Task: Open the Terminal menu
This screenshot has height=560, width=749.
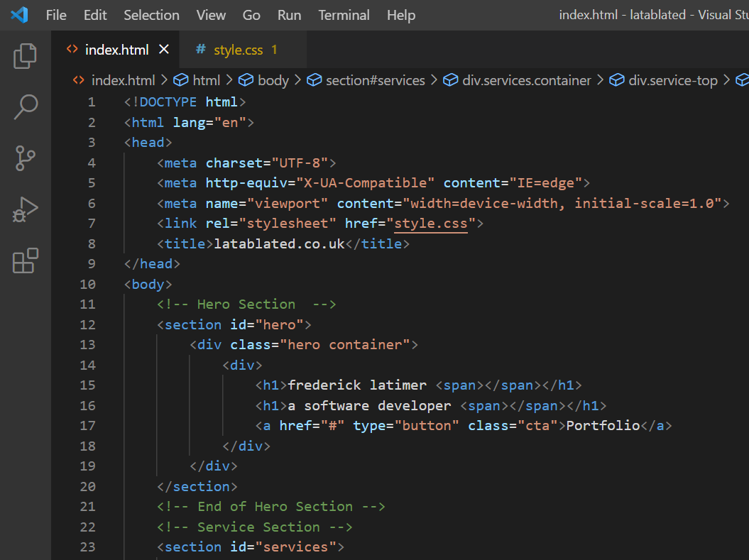Action: point(344,15)
